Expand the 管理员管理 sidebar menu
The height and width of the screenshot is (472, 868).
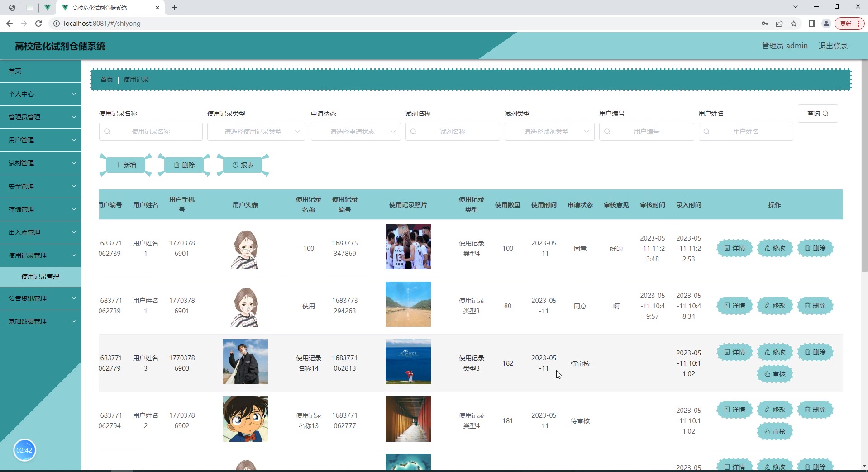pyautogui.click(x=40, y=117)
